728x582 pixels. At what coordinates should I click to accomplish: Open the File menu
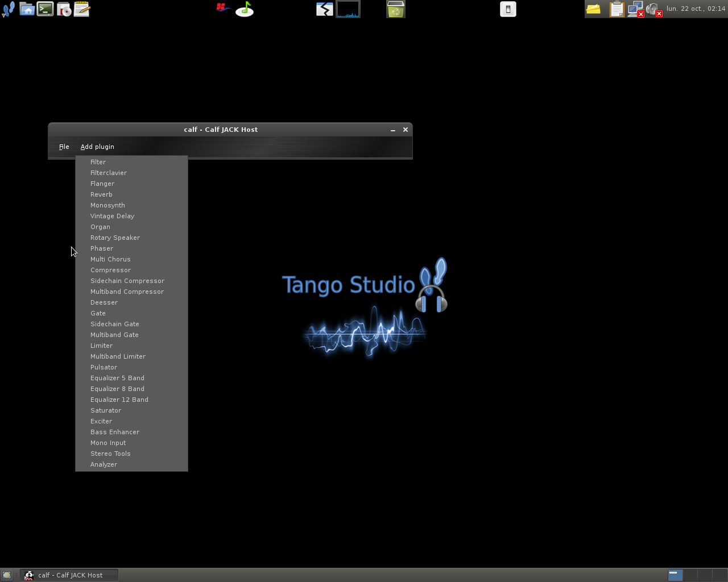tap(64, 147)
